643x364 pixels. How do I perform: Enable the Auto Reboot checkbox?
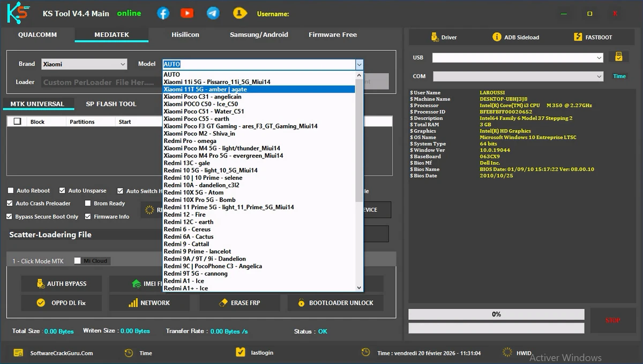click(11, 191)
